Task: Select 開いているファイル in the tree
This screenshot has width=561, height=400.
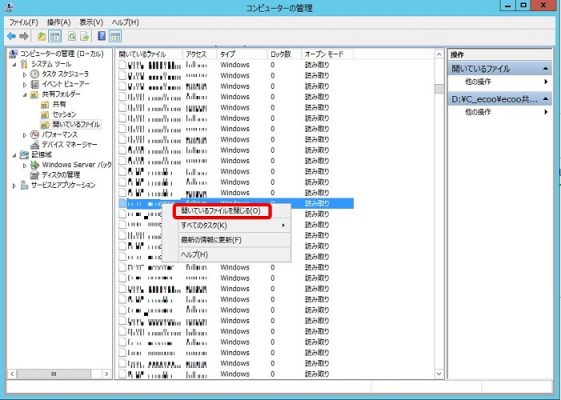Action: pyautogui.click(x=76, y=125)
